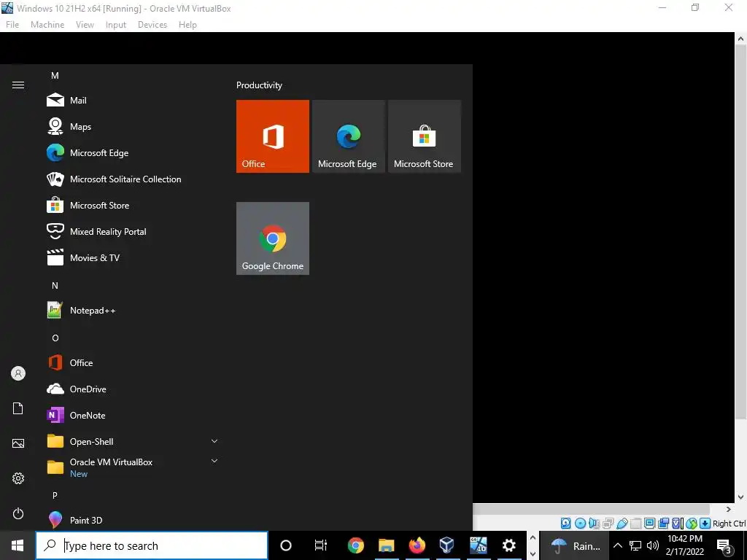Screen dimensions: 747x560
Task: Click the Windows Start button
Action: click(18, 545)
